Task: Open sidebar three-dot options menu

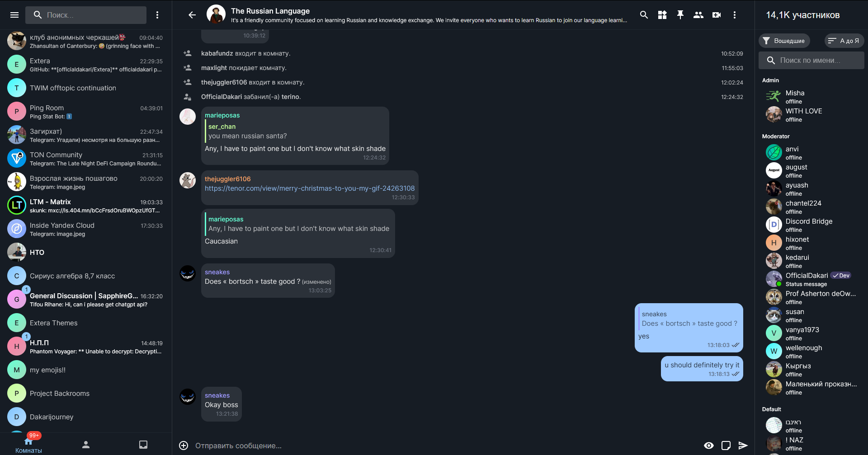Action: 157,15
